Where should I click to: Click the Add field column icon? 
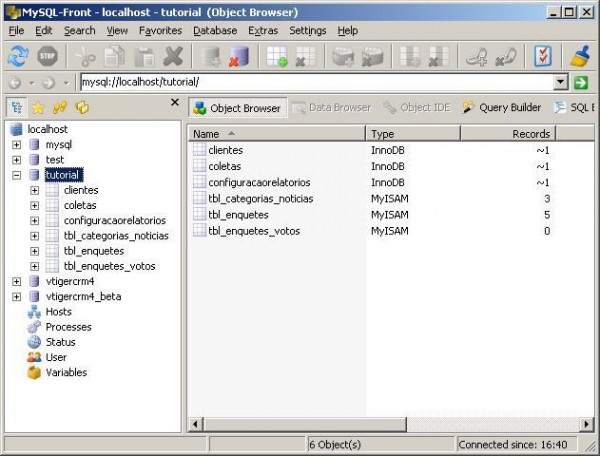click(410, 56)
